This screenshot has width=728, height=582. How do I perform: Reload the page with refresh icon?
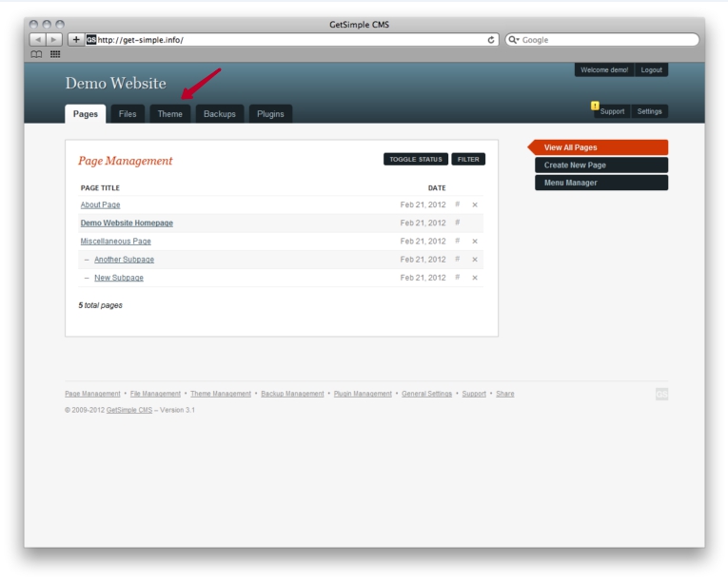[x=491, y=40]
